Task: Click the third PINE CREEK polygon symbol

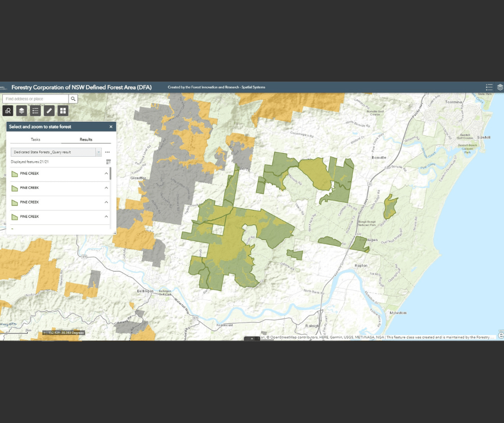Action: (14, 202)
